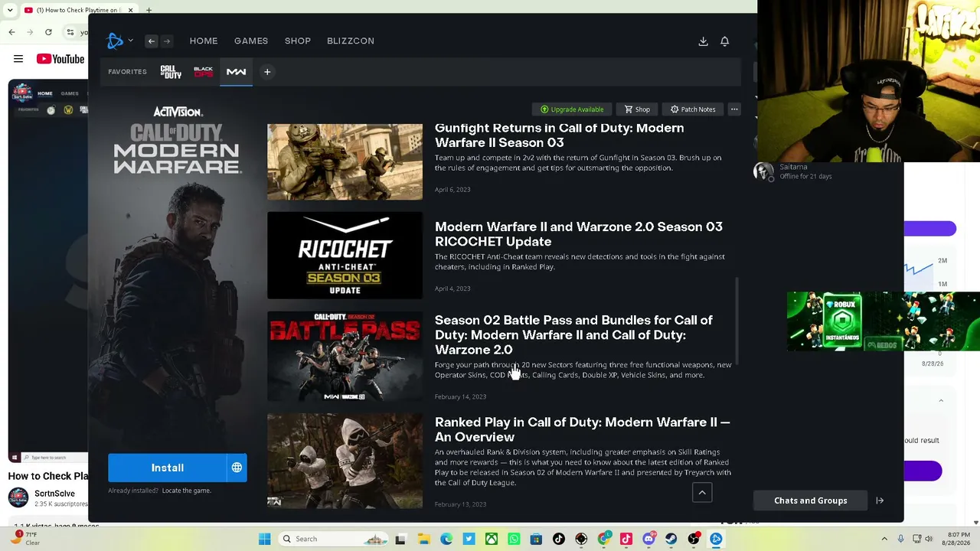980x551 pixels.
Task: Select the Black Ops favorite
Action: tap(204, 72)
